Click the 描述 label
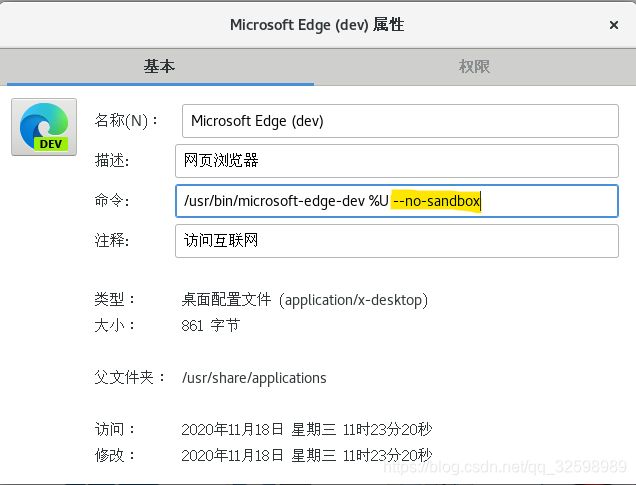636x485 pixels. tap(112, 161)
